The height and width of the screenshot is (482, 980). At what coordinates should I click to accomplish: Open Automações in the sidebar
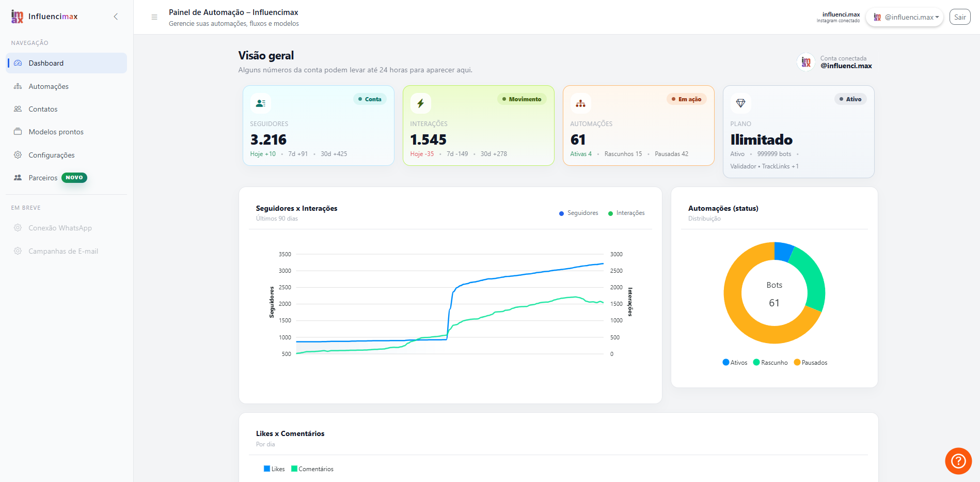(66, 86)
